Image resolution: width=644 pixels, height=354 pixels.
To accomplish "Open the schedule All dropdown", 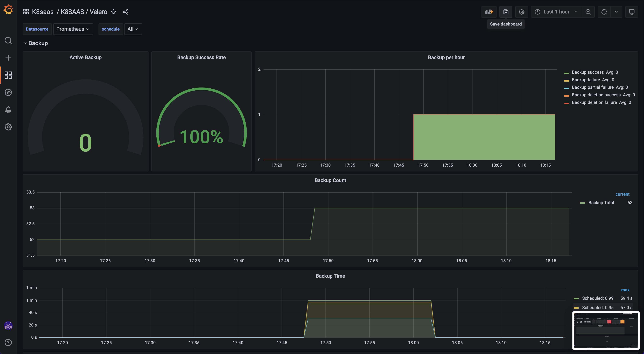I will 133,29.
